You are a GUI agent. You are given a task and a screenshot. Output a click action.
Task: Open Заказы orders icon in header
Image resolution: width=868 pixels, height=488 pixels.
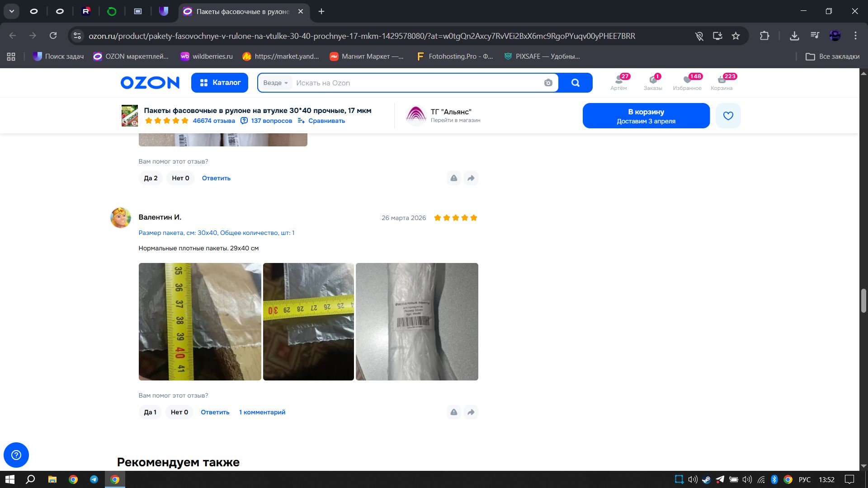click(x=653, y=82)
